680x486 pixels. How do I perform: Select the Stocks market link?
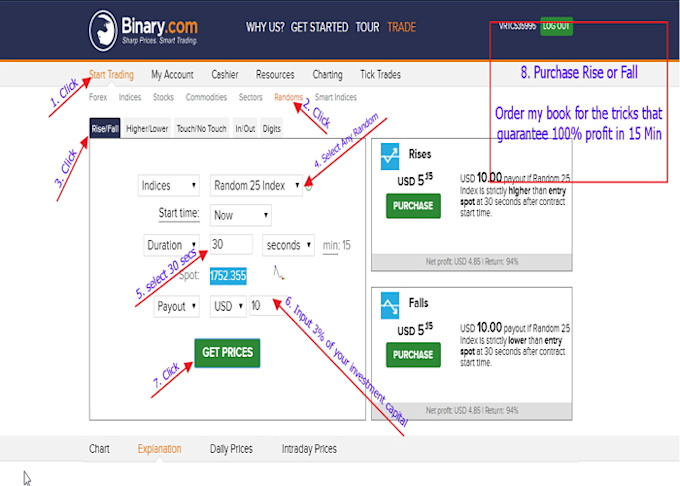point(163,97)
